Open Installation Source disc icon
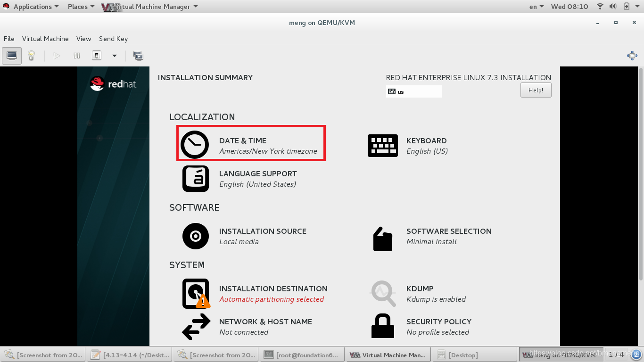Viewport: 644px width, 362px height. click(196, 236)
